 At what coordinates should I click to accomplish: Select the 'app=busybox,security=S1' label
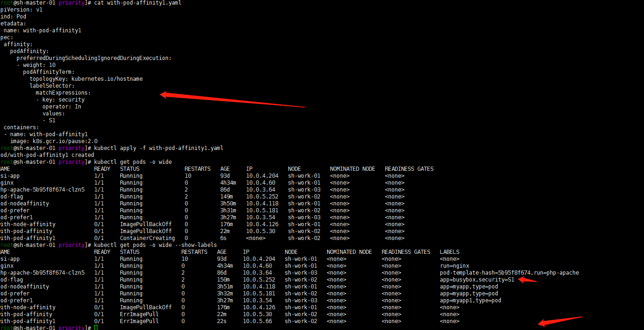[477, 280]
